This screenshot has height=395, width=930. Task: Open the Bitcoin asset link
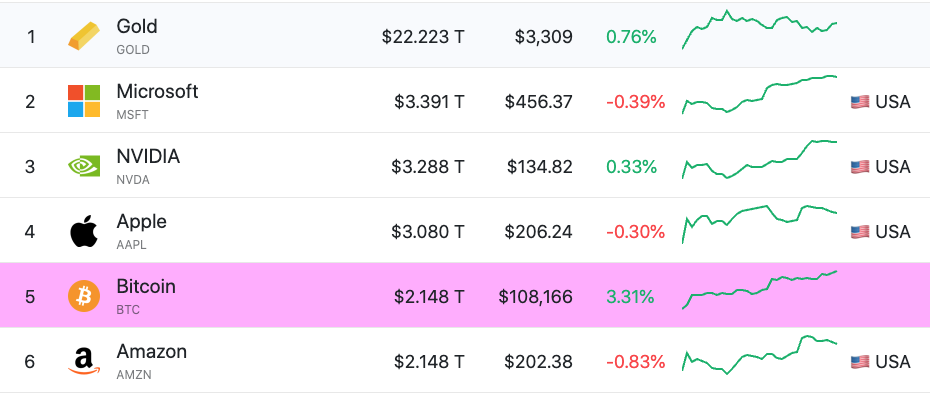tap(146, 286)
